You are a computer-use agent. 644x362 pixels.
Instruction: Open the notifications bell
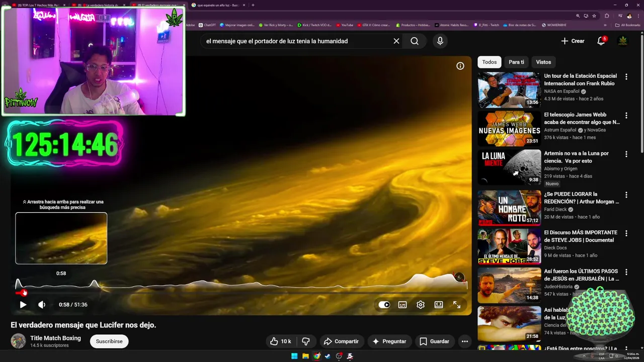[601, 41]
